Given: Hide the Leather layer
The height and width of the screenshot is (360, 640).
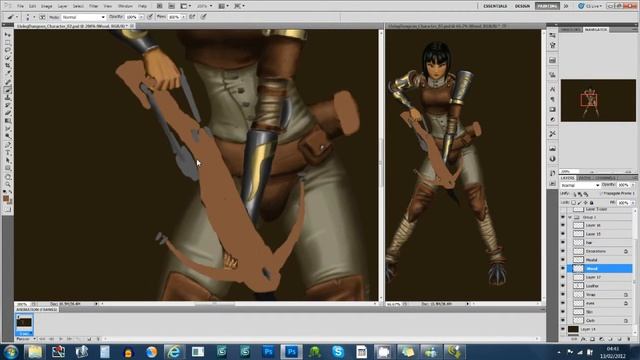Looking at the screenshot, I should point(563,286).
